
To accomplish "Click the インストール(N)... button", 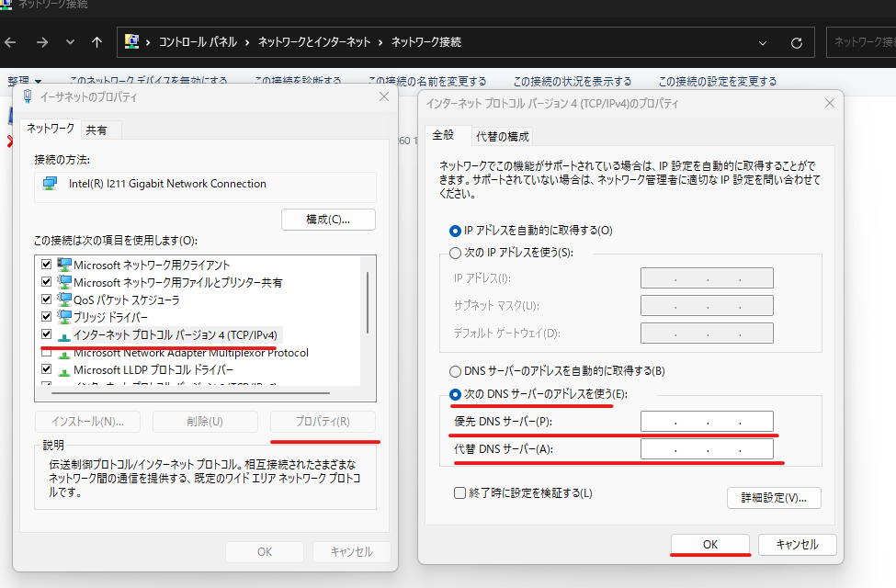I will 87,422.
